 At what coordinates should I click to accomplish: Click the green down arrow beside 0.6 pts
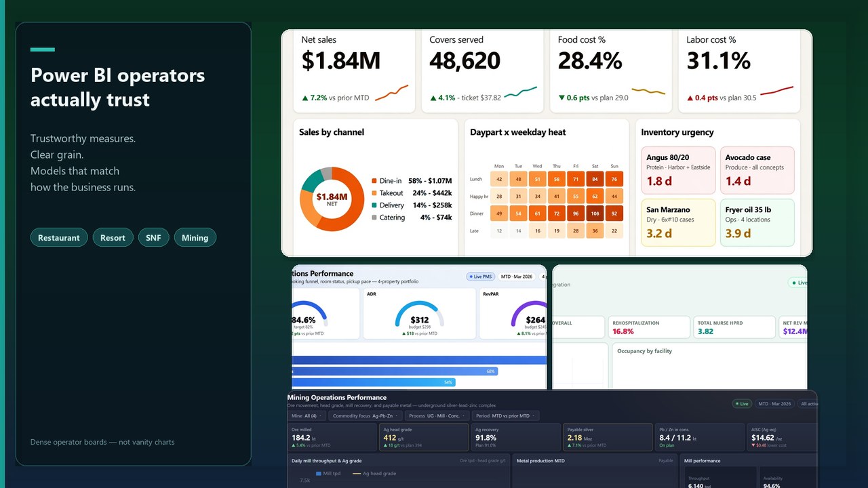pyautogui.click(x=561, y=98)
